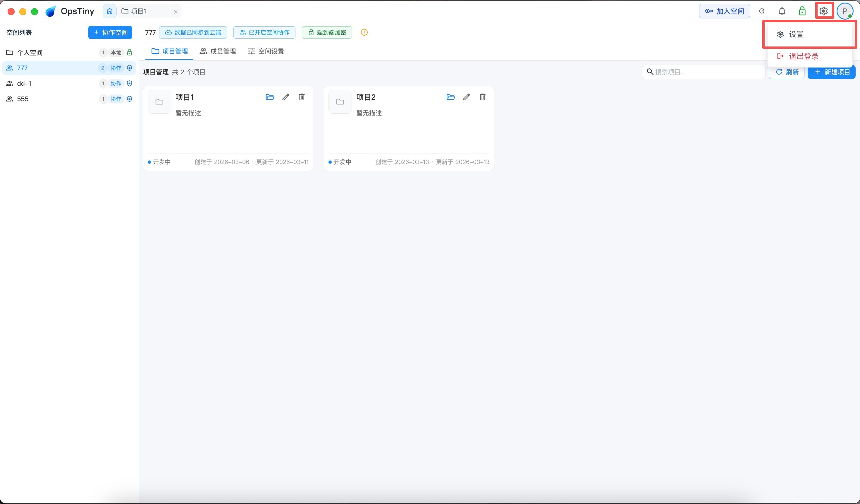Delete 项目2 with the trash icon

(483, 97)
